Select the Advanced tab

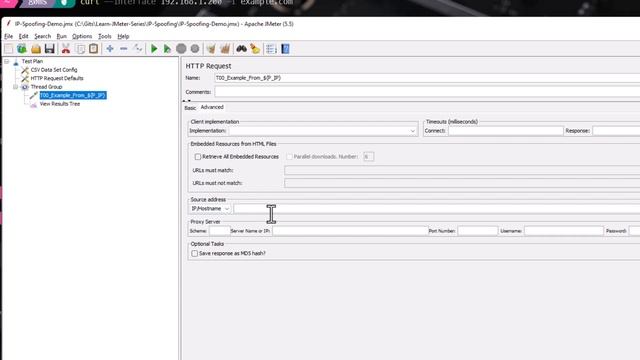[212, 107]
